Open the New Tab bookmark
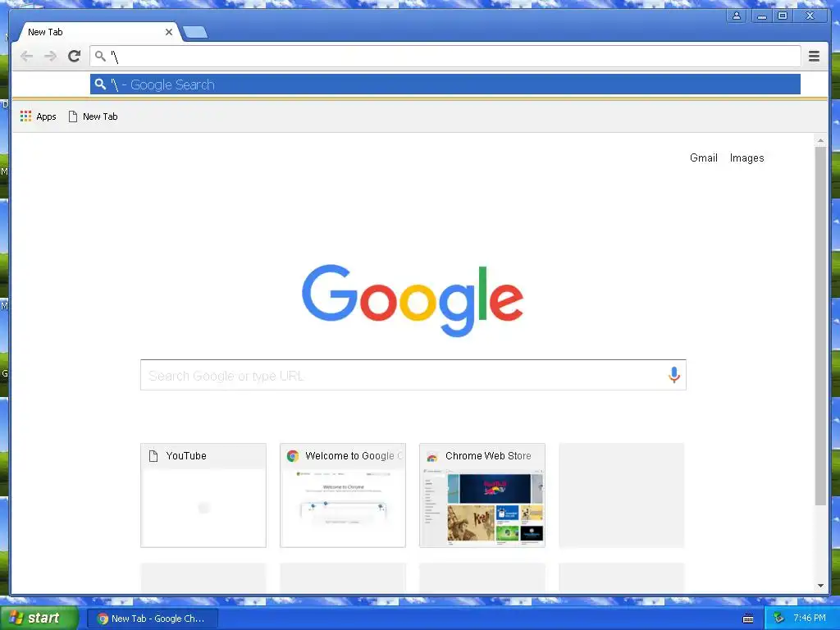The image size is (840, 630). 94,116
